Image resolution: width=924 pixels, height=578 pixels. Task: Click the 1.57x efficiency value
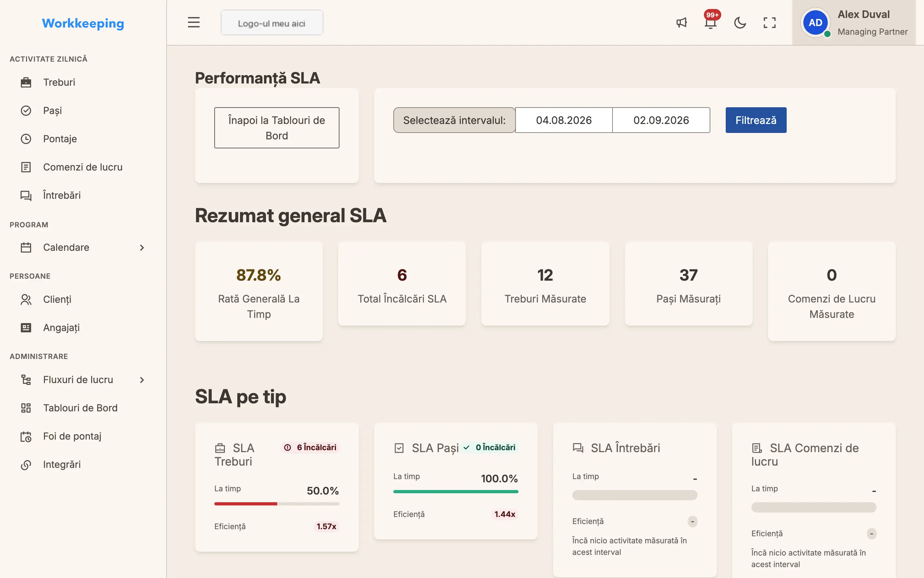click(x=327, y=526)
